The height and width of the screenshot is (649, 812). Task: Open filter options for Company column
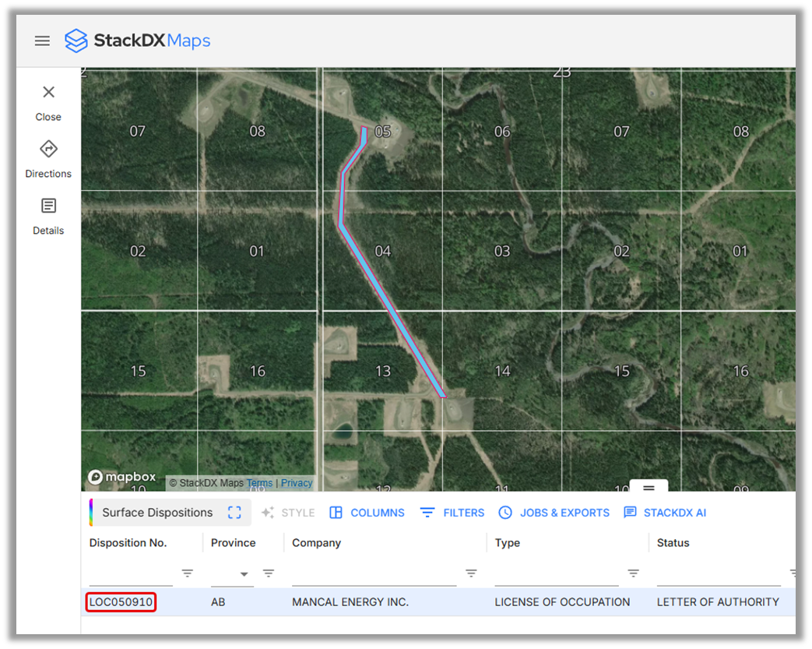[471, 573]
